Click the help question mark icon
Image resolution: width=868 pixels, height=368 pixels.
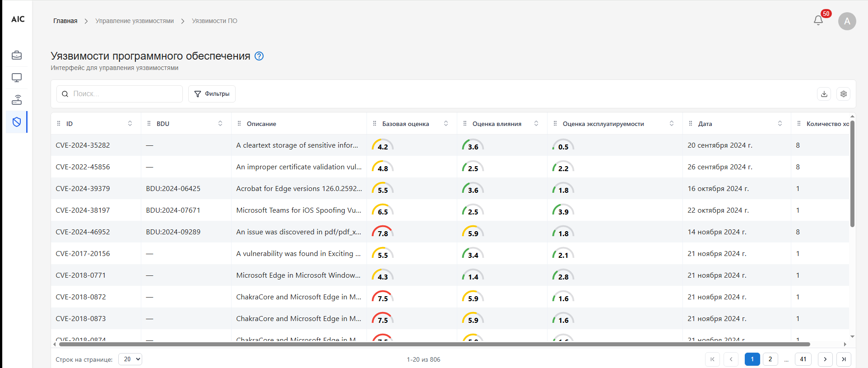(259, 56)
